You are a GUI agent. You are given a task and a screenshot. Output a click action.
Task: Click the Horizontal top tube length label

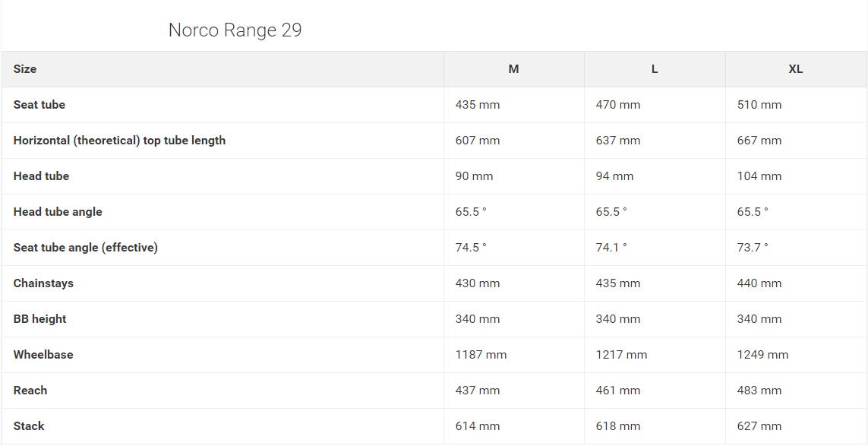[x=119, y=141]
